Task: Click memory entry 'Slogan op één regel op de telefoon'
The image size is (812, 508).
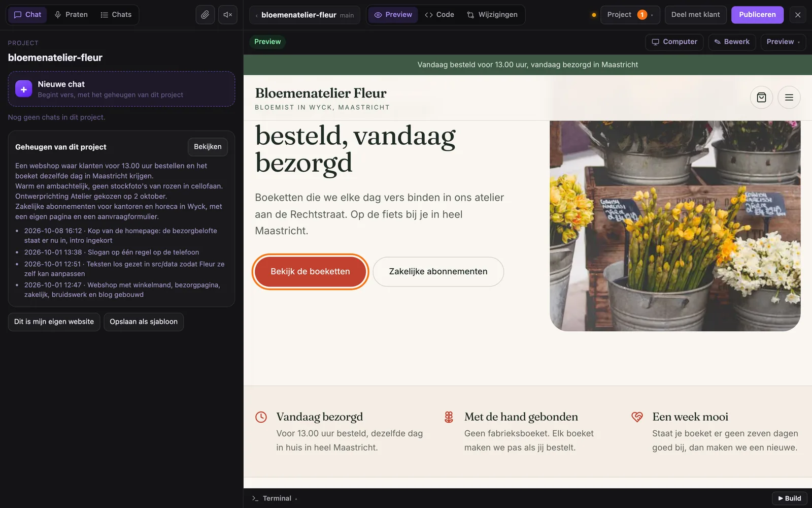Action: (x=112, y=252)
